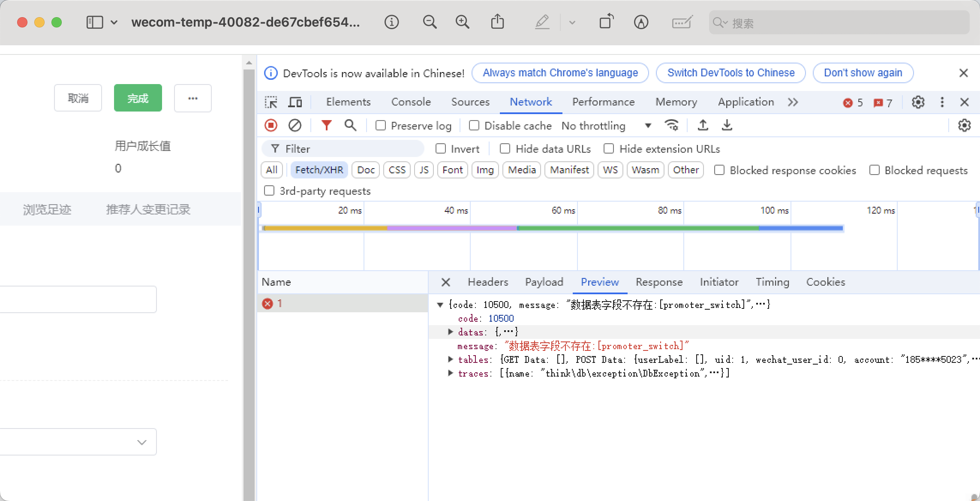Import HAR file upload icon
Viewport: 980px width, 501px height.
tap(703, 125)
